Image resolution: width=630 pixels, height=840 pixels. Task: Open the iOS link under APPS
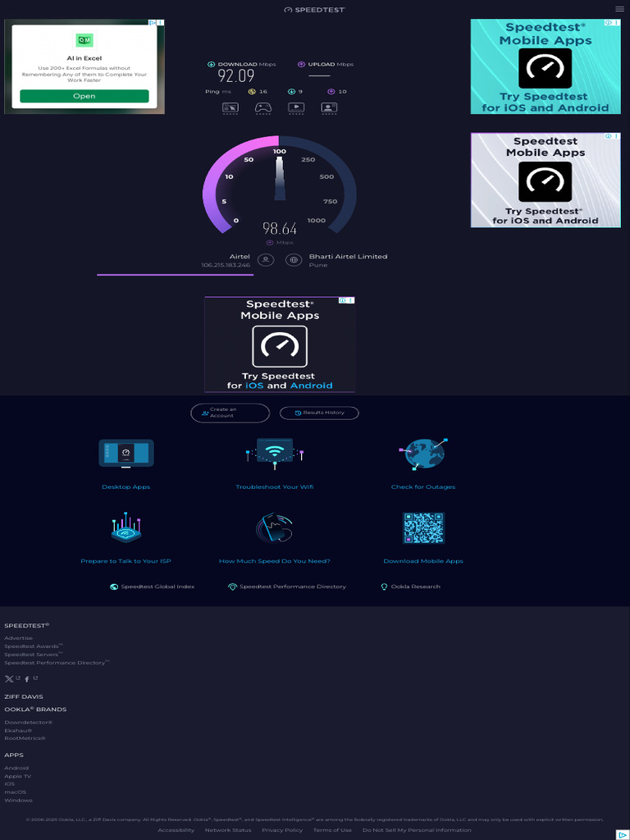(9, 784)
